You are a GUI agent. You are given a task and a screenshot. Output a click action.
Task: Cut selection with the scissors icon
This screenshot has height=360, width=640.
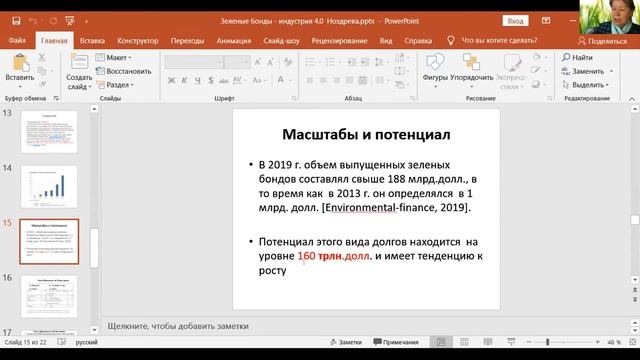tap(42, 58)
